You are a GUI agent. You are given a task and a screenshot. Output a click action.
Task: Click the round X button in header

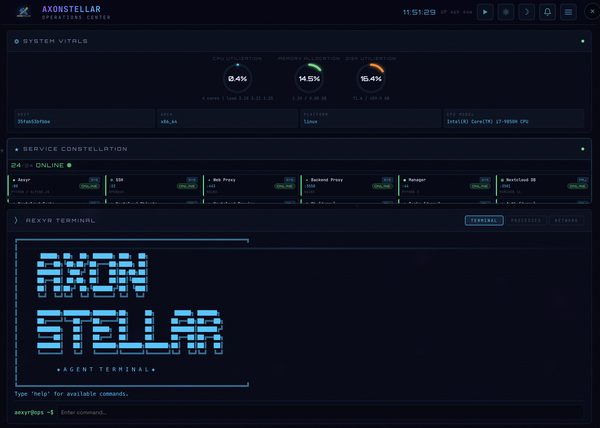[x=592, y=11]
